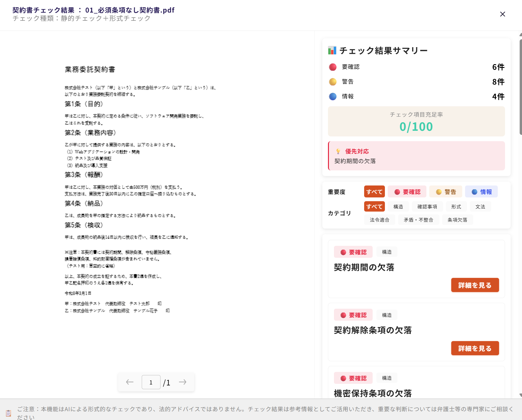Click yellow 警告 dot in summary
The height and width of the screenshot is (420, 522).
[333, 82]
